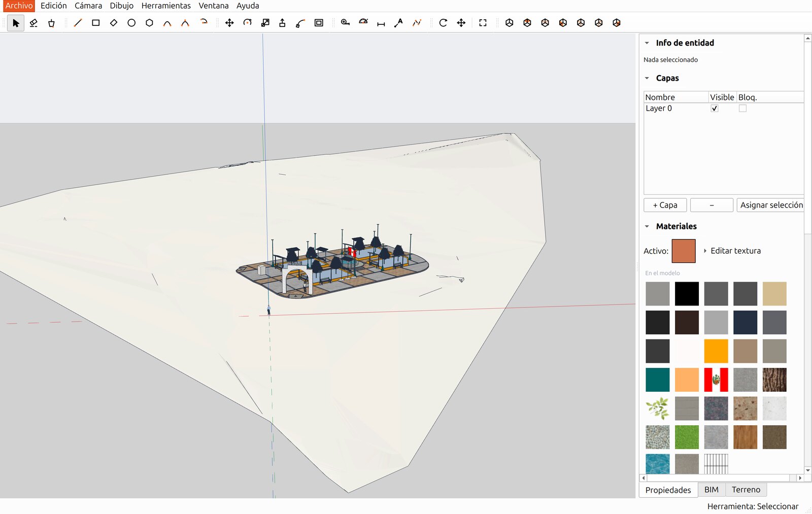Image resolution: width=812 pixels, height=514 pixels.
Task: Select the orange material swatch
Action: coord(716,351)
